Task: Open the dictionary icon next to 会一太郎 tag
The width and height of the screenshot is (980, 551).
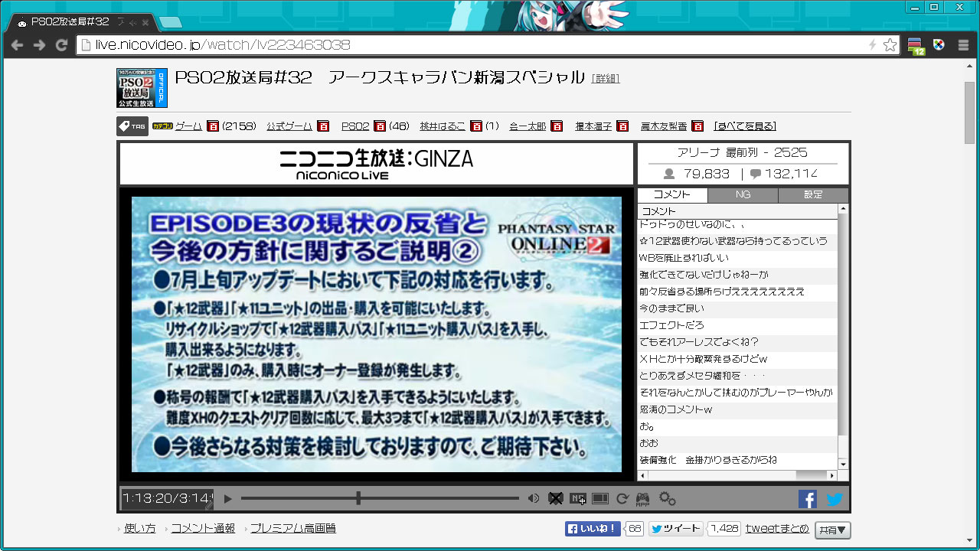Action: pos(557,126)
